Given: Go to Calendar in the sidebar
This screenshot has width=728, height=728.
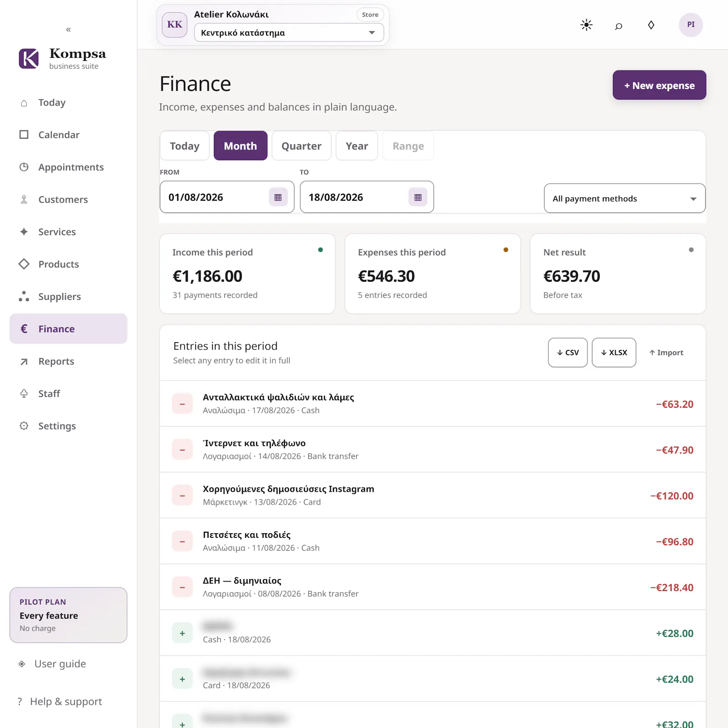Looking at the screenshot, I should pyautogui.click(x=68, y=135).
